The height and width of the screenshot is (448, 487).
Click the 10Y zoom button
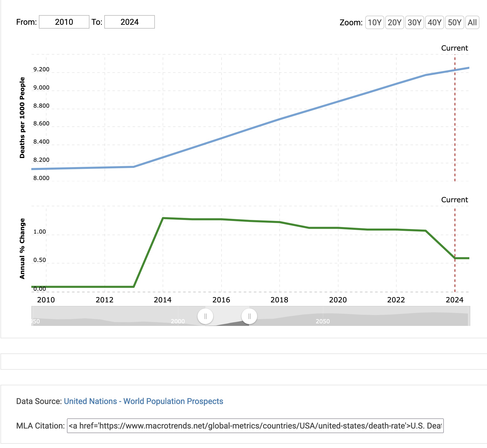click(374, 23)
